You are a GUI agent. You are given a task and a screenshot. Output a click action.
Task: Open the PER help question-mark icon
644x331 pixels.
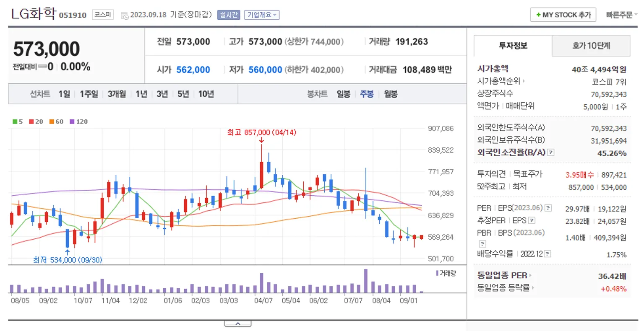tap(548, 208)
